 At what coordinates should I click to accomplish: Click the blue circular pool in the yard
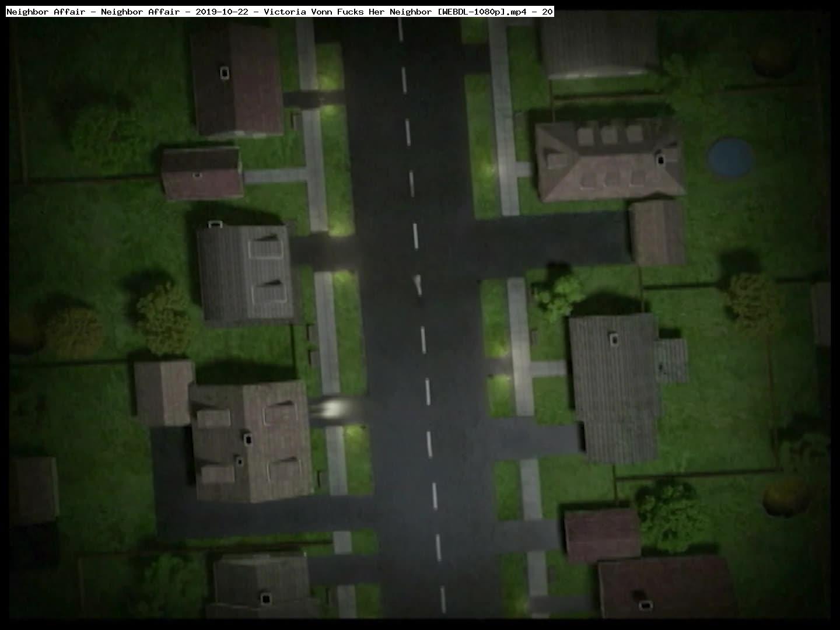pos(730,156)
